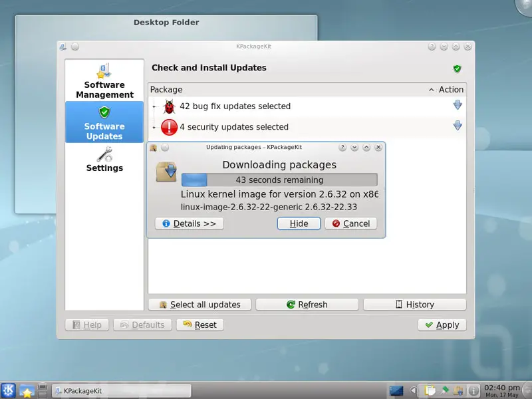The image size is (532, 399).
Task: Click the red exclamation security updates icon
Action: (169, 127)
